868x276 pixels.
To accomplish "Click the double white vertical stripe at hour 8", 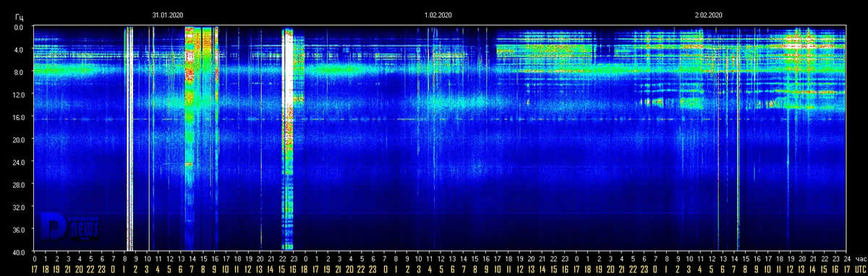I will coord(129,137).
